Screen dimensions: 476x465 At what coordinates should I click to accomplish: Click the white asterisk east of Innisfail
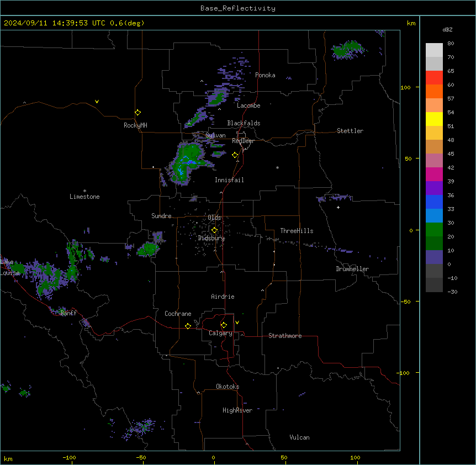coord(277,167)
